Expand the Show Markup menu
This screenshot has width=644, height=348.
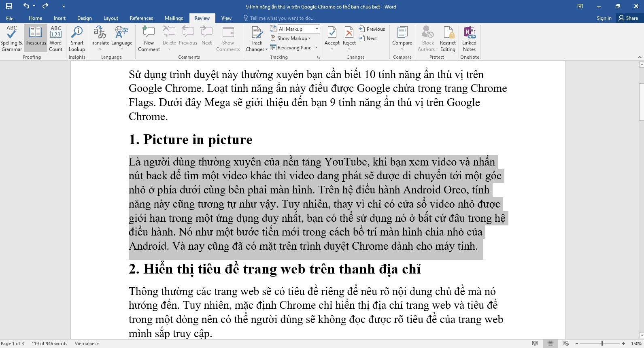pos(290,38)
